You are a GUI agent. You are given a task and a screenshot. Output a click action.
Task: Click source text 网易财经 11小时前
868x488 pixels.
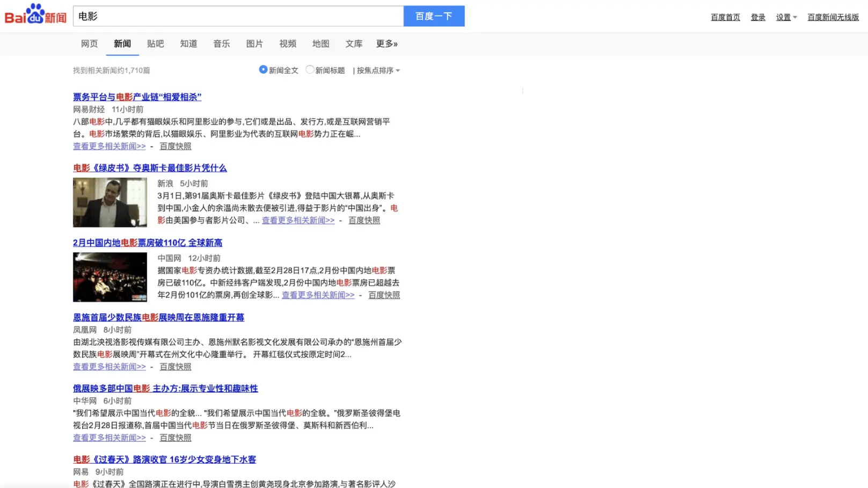coord(108,110)
